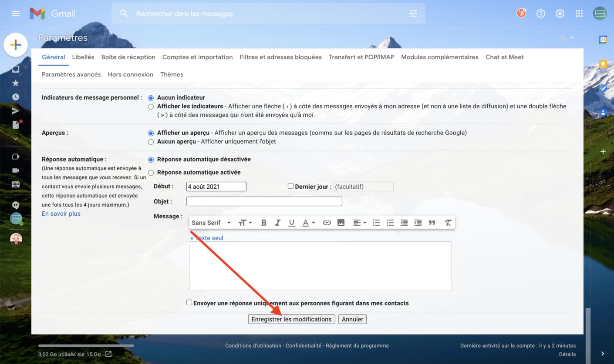Screen dimensions: 614x364
Task: Insert an image in the message
Action: point(341,223)
